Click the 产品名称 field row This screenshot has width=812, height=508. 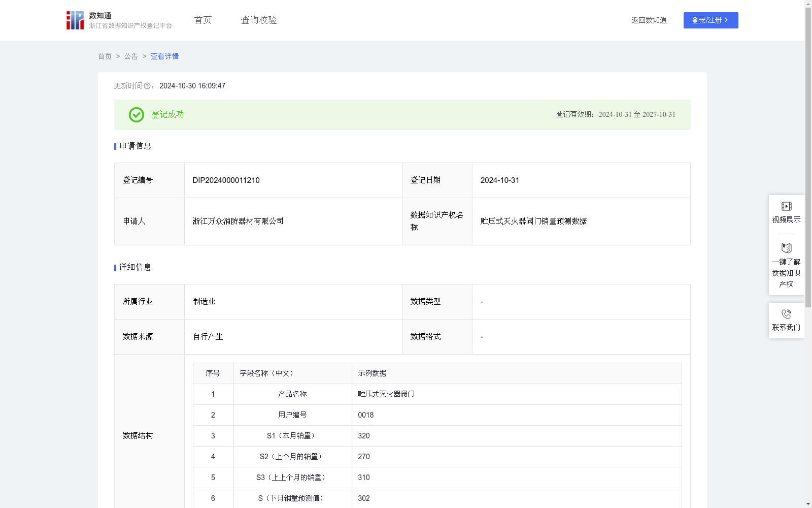point(437,394)
